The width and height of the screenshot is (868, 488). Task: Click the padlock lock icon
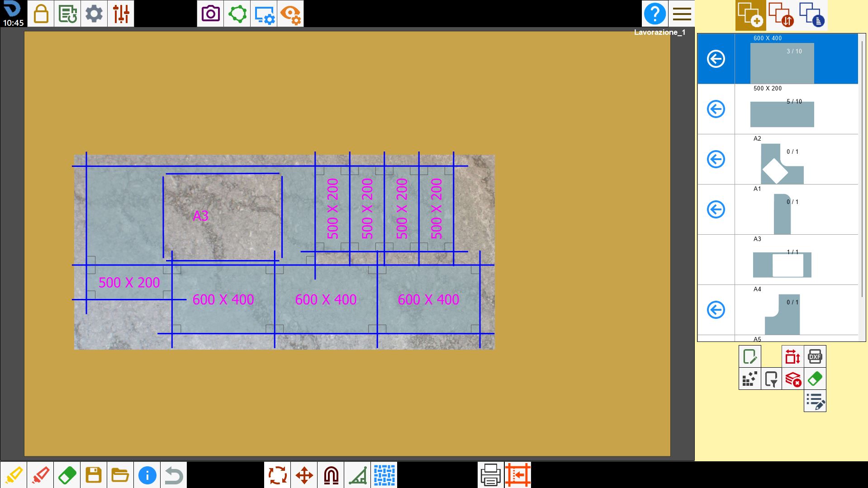coord(41,14)
